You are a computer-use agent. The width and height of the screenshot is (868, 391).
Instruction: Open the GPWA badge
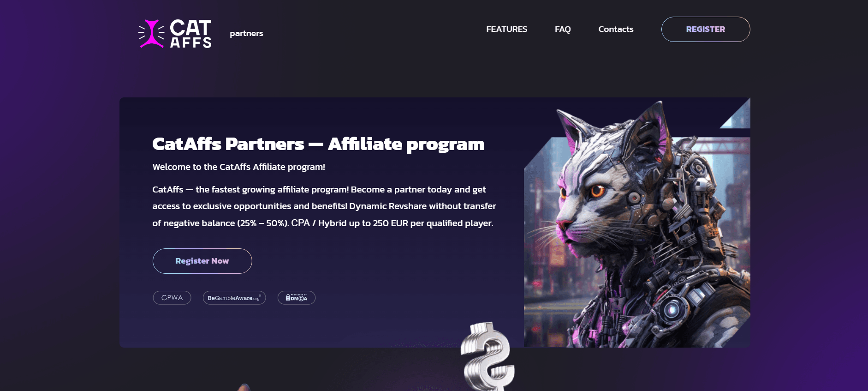(x=172, y=298)
